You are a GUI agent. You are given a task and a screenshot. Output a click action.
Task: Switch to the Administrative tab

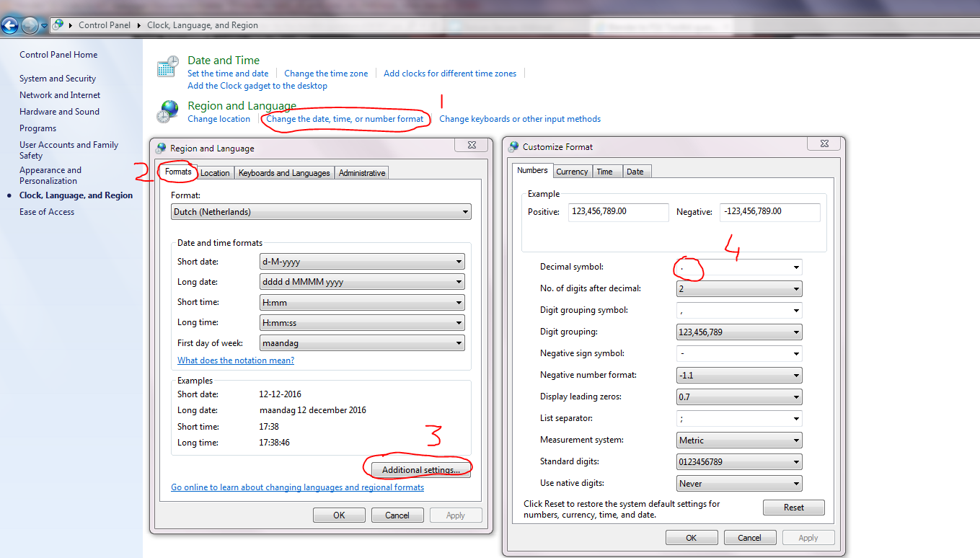pyautogui.click(x=362, y=173)
